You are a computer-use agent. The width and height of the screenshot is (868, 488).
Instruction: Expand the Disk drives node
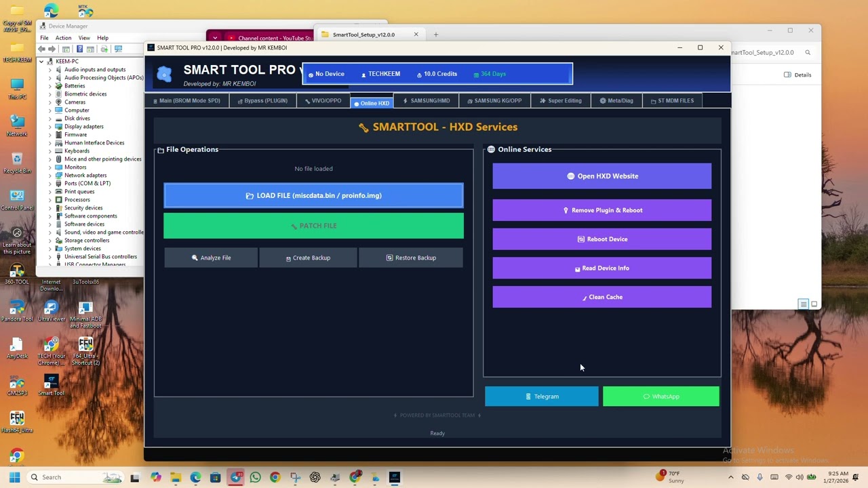[x=50, y=119]
